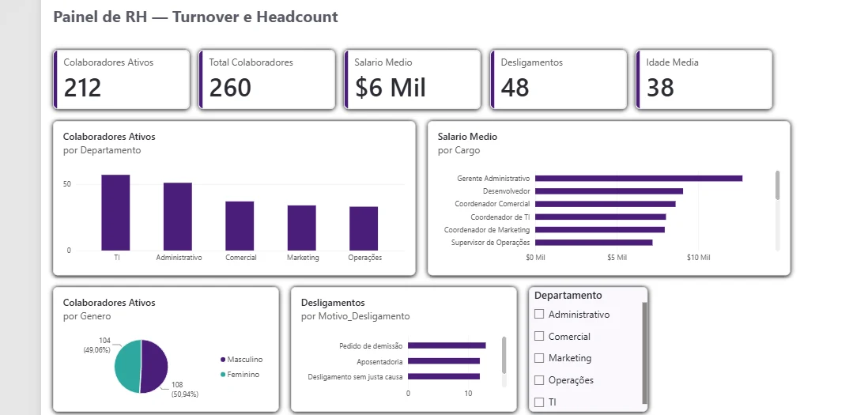The width and height of the screenshot is (868, 415).
Task: Click the '$5 Mil' axis label
Action: pos(617,258)
